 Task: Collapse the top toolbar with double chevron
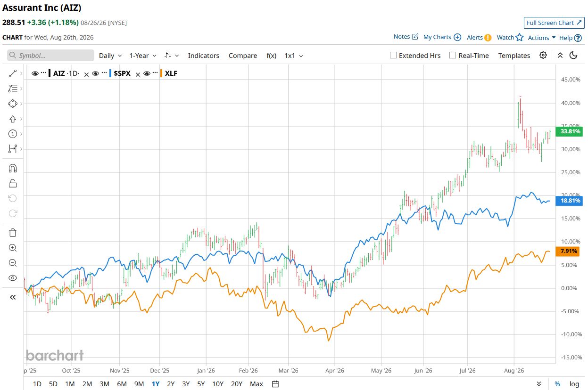[x=560, y=55]
